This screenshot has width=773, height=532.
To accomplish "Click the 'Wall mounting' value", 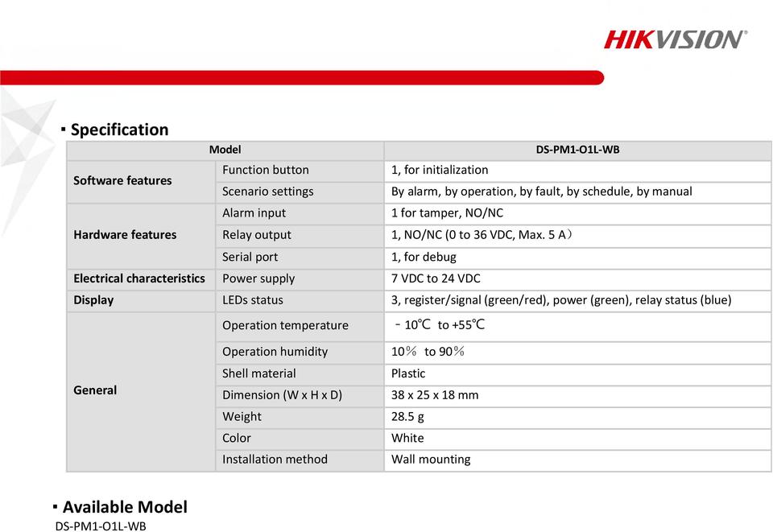I will tap(431, 460).
